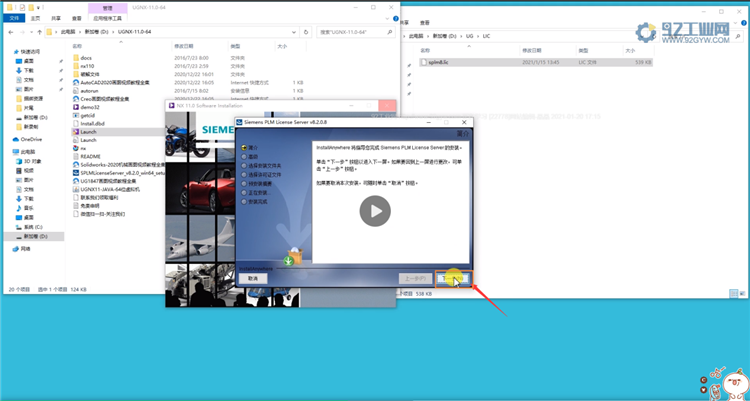750x401 pixels.
Task: Switch to large icons view in the LIC window status bar
Action: [x=741, y=293]
